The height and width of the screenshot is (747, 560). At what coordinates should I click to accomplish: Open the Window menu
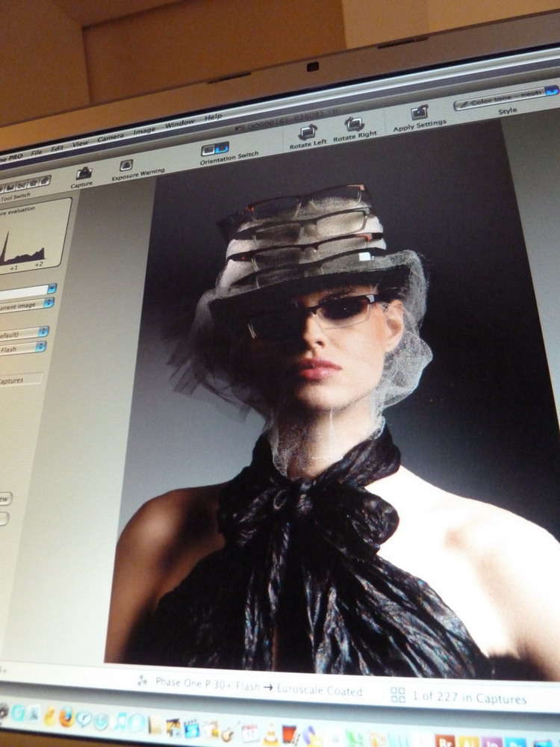tap(179, 123)
